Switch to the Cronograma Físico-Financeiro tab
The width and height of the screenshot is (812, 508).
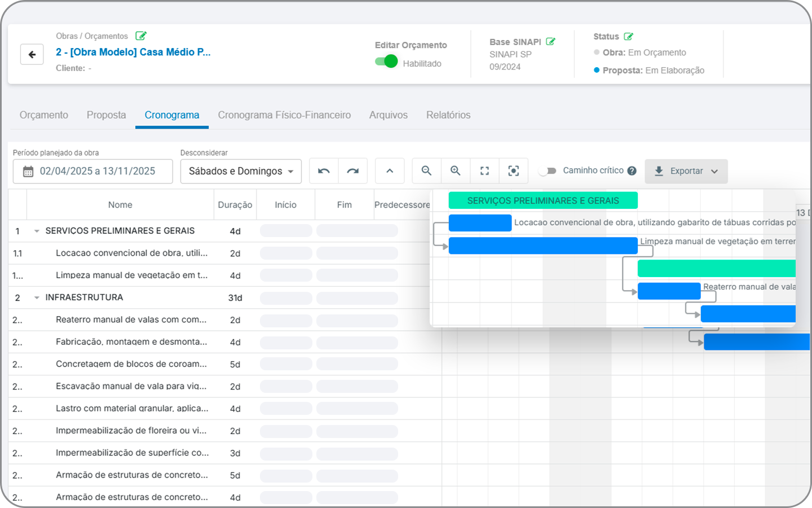(x=284, y=115)
